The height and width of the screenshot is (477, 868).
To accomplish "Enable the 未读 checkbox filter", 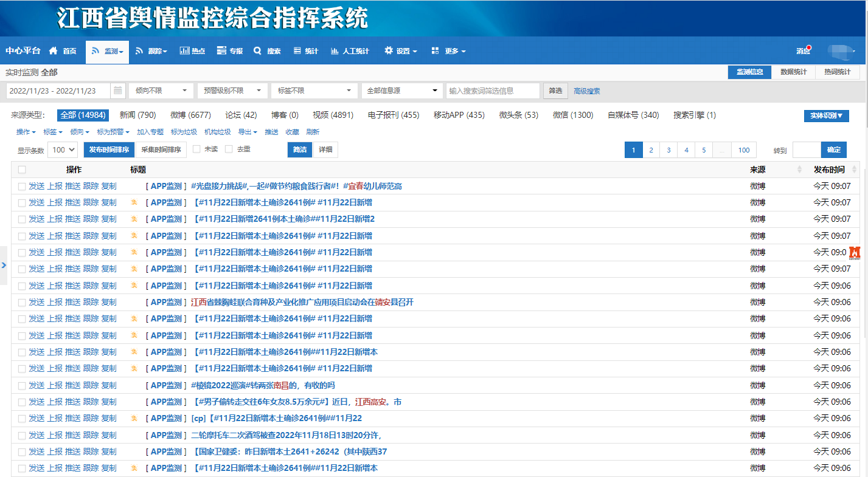I will pos(196,149).
